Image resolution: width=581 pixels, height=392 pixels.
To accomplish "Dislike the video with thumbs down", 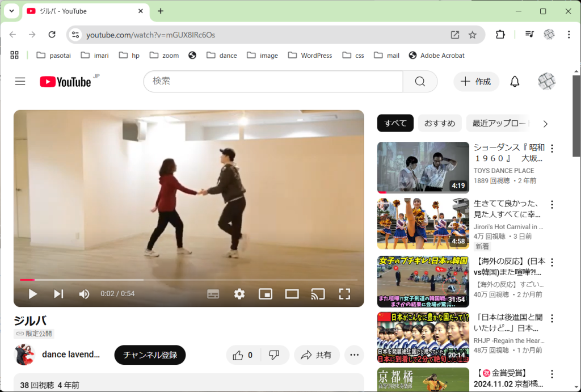I will point(274,355).
